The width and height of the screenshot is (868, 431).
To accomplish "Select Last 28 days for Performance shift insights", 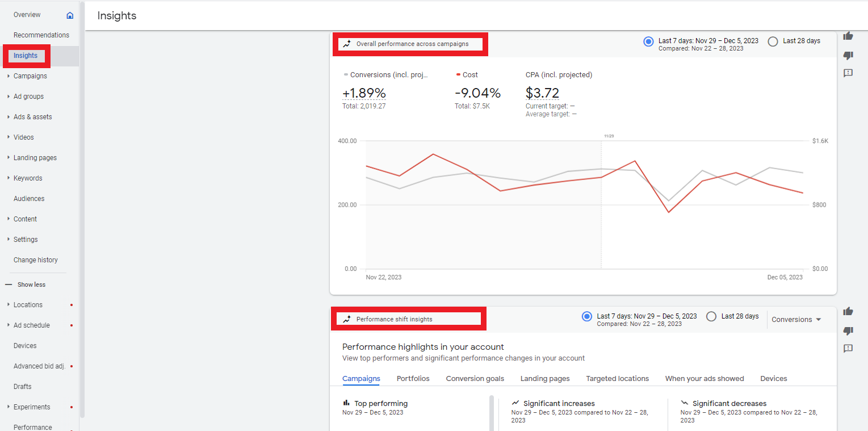I will [x=711, y=316].
